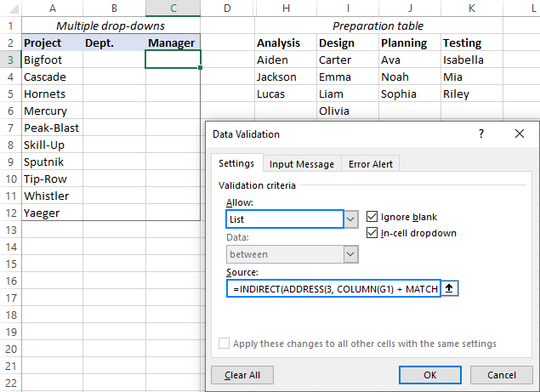Switch to the Error Alert tab
The height and width of the screenshot is (392, 540).
click(x=371, y=164)
